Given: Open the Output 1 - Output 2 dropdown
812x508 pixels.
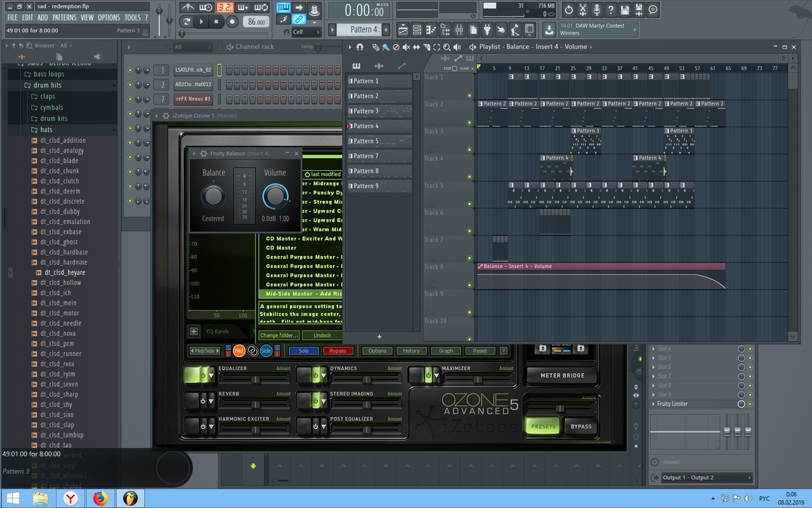Looking at the screenshot, I should click(x=707, y=478).
